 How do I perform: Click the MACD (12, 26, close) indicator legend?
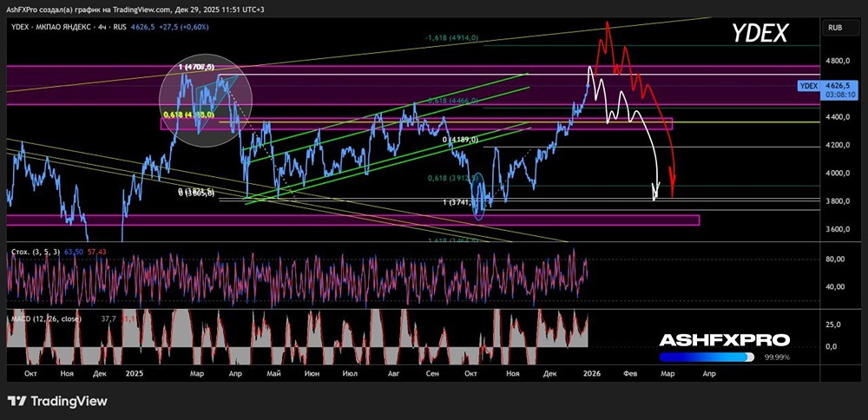[x=46, y=318]
